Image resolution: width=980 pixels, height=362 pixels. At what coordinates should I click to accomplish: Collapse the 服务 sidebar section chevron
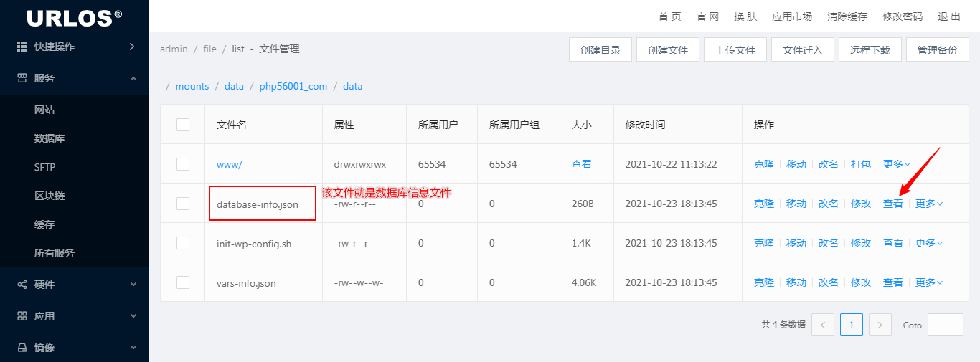[133, 78]
